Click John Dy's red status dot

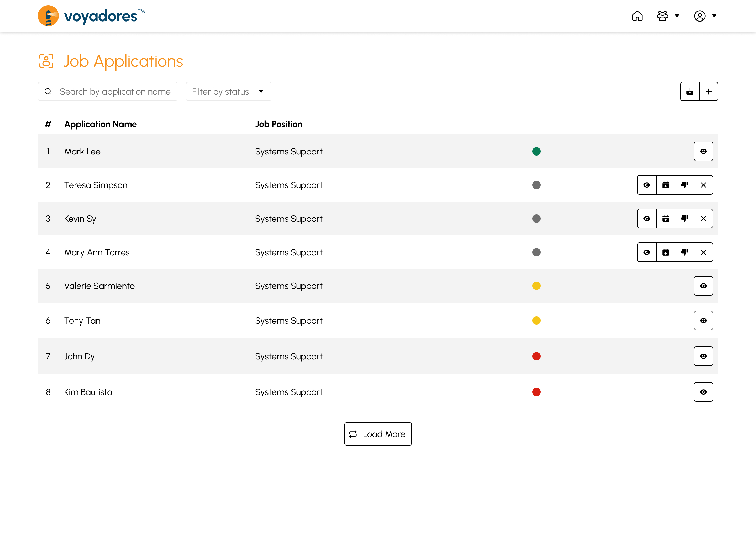tap(537, 356)
